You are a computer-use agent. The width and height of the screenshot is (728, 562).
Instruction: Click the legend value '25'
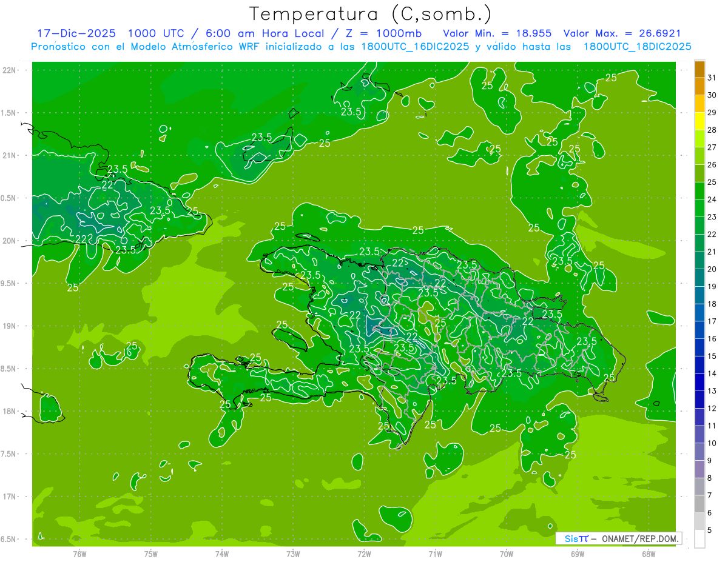coord(712,182)
